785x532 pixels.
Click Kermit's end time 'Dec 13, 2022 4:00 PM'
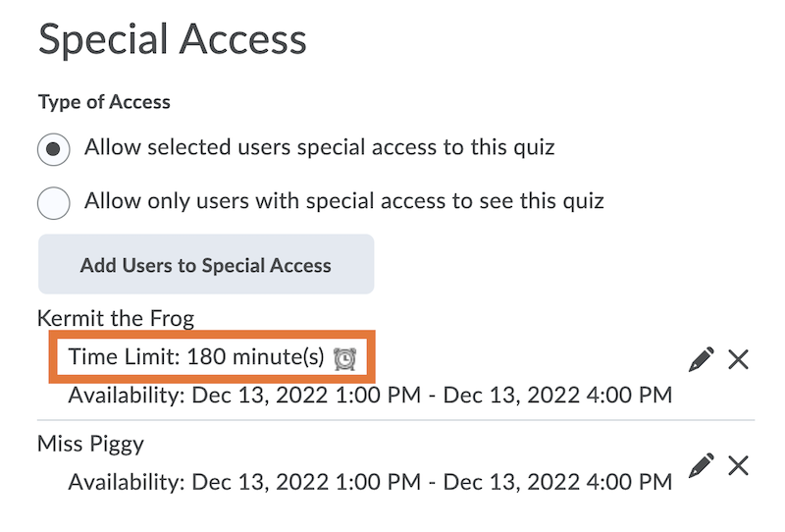coord(557,396)
